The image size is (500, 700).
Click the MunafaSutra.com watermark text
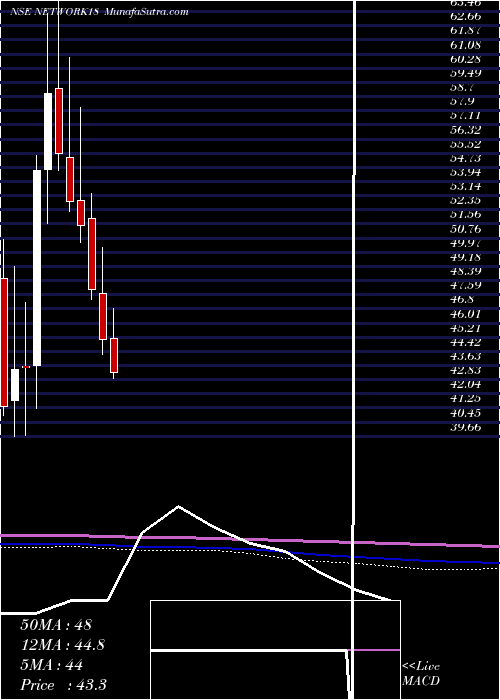146,12
